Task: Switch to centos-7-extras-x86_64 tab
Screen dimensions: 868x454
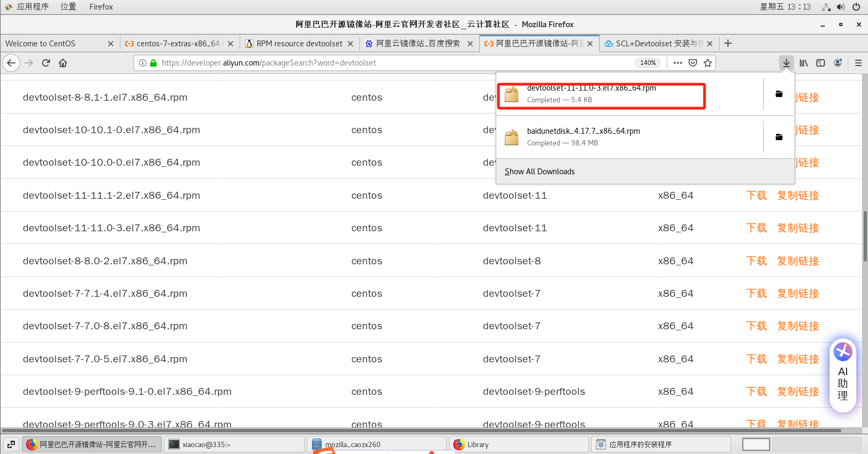Action: point(178,44)
